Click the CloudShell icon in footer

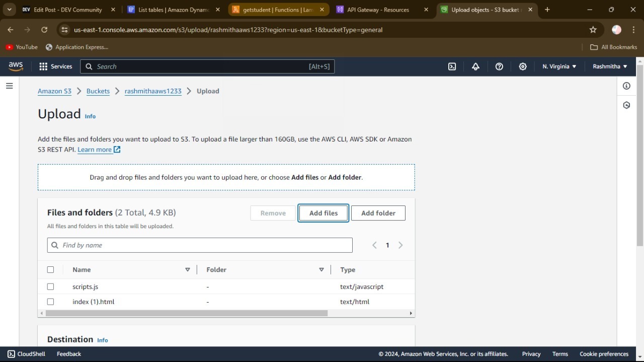tap(11, 354)
